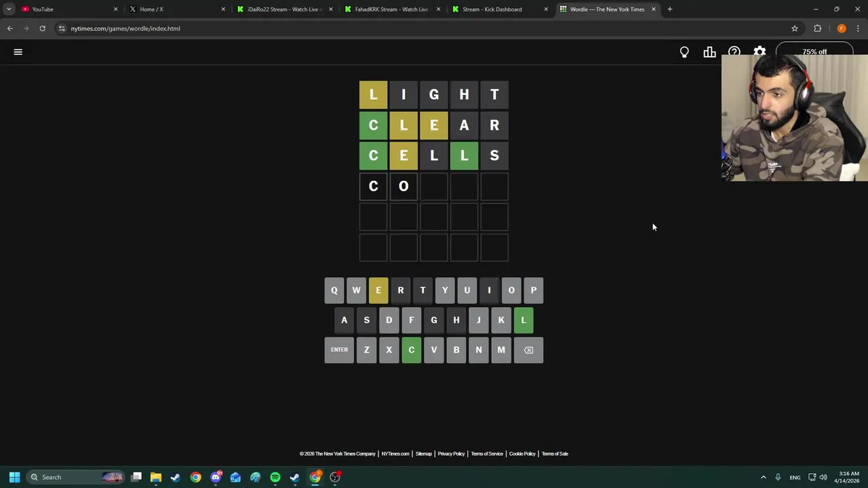Click the U key on Wordle keyboard

[467, 290]
